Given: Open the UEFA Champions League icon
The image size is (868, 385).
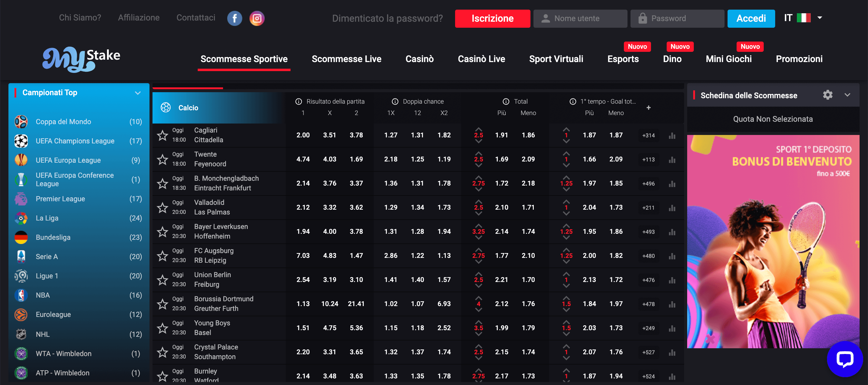Looking at the screenshot, I should [x=21, y=141].
